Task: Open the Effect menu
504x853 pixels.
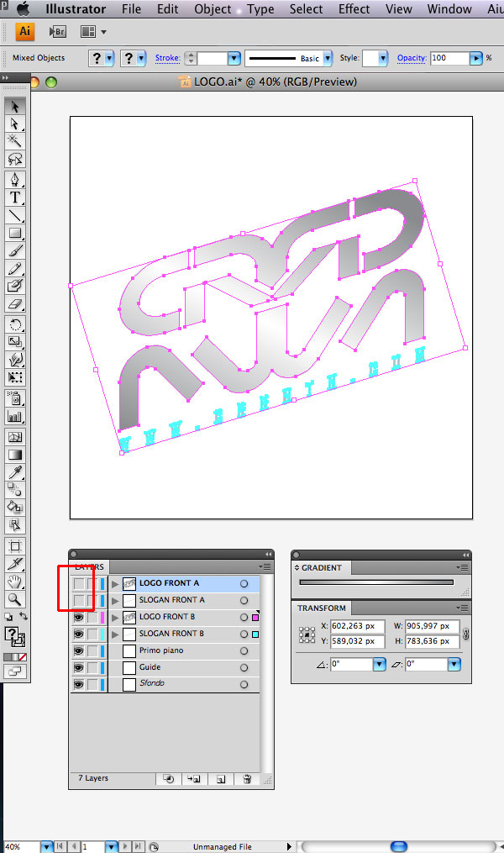Action: coord(354,9)
